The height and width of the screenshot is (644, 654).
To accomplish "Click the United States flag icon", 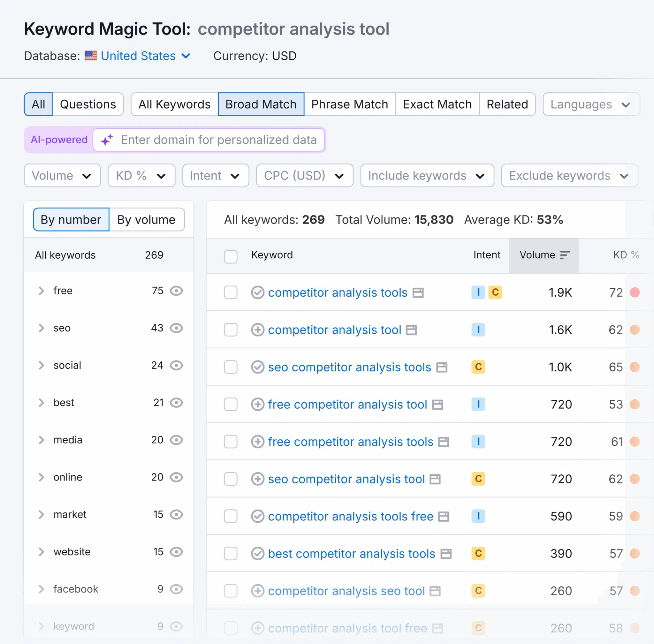I will pyautogui.click(x=91, y=56).
